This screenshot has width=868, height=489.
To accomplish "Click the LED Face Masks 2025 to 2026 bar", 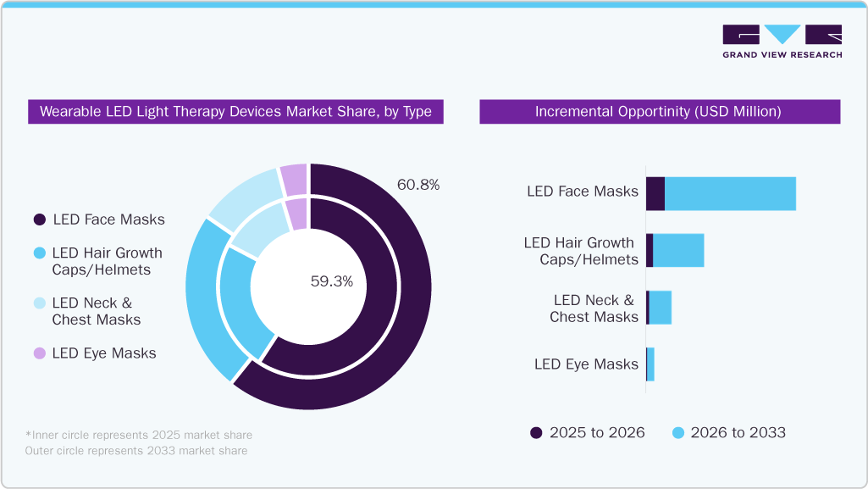I will click(655, 194).
